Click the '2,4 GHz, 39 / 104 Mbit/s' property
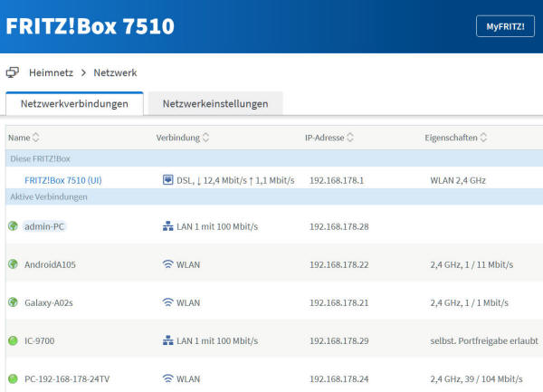The height and width of the screenshot is (392, 543). point(476,378)
